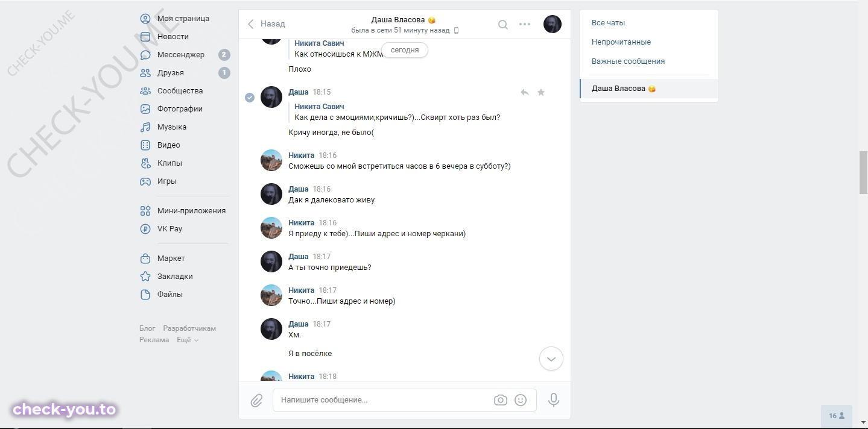Open online friends counter 16

coord(837,416)
